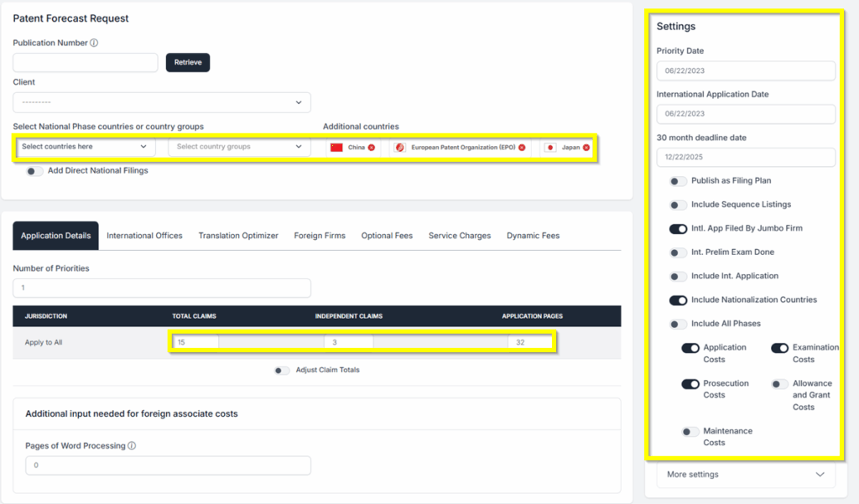Open the Select countries here dropdown
Screen dimensions: 859x504
85,147
